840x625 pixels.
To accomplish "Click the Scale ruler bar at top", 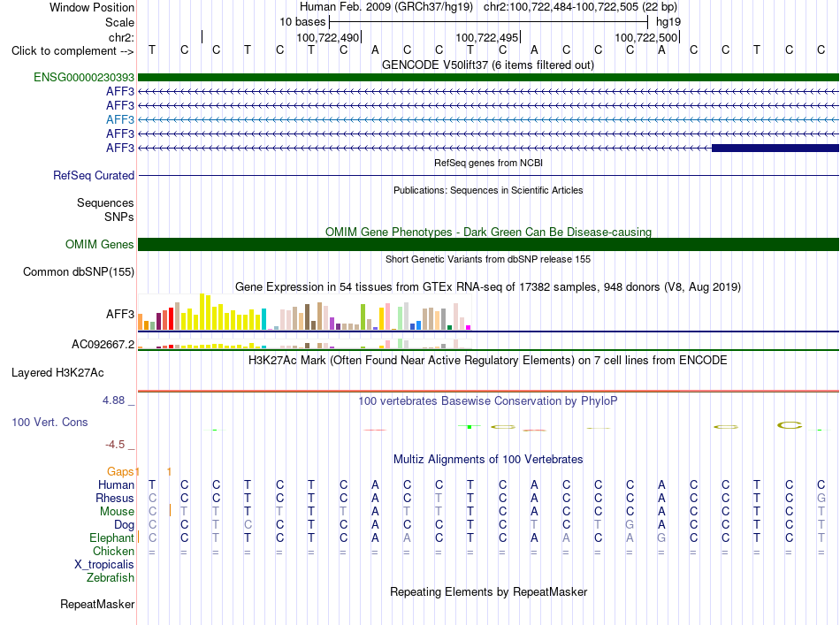I will [489, 22].
